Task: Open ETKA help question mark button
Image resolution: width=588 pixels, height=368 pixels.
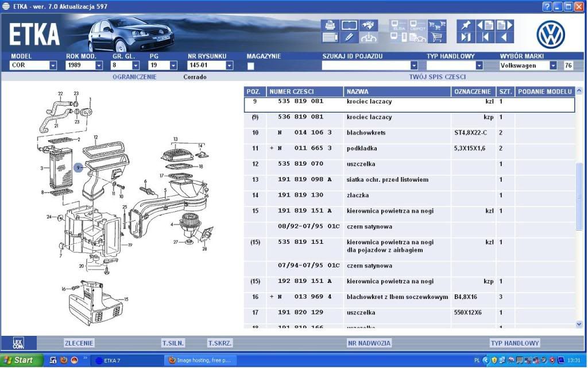Action: point(547,6)
